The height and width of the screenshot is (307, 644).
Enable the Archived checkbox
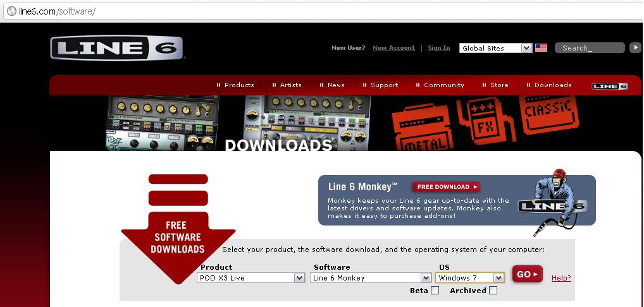coord(493,291)
